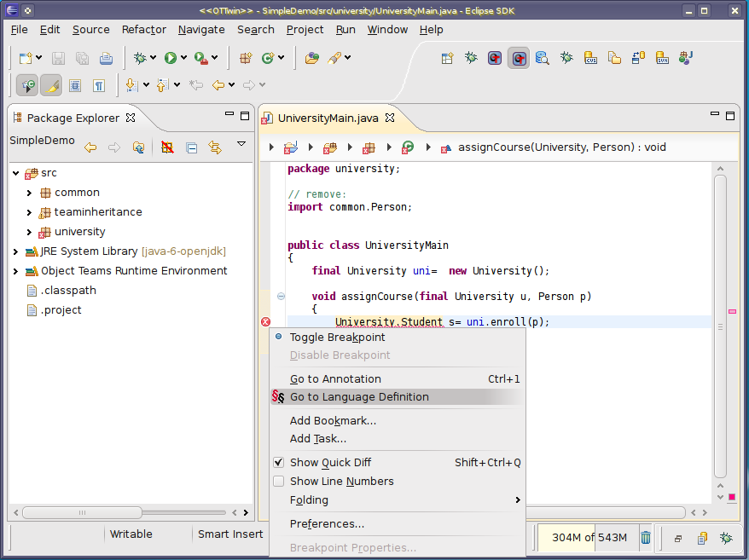Toggle Show Whitespace Characters pilcrow button

[x=99, y=86]
